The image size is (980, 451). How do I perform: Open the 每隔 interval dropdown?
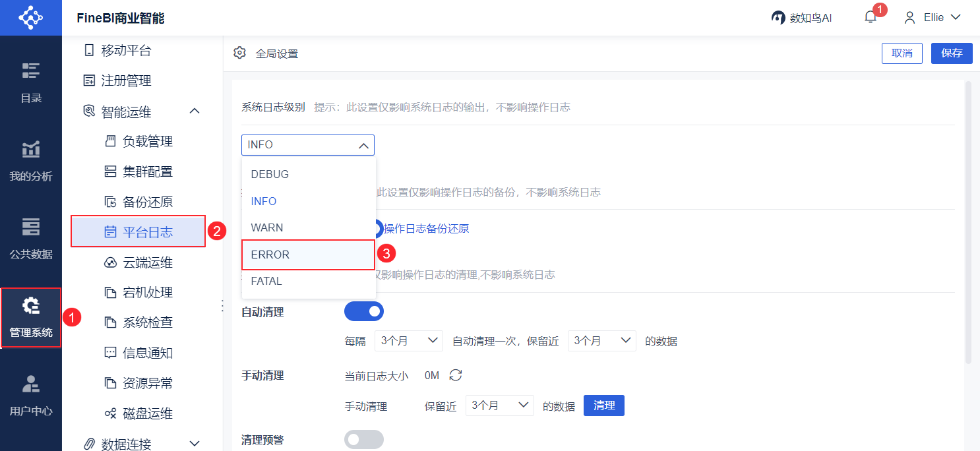[408, 341]
